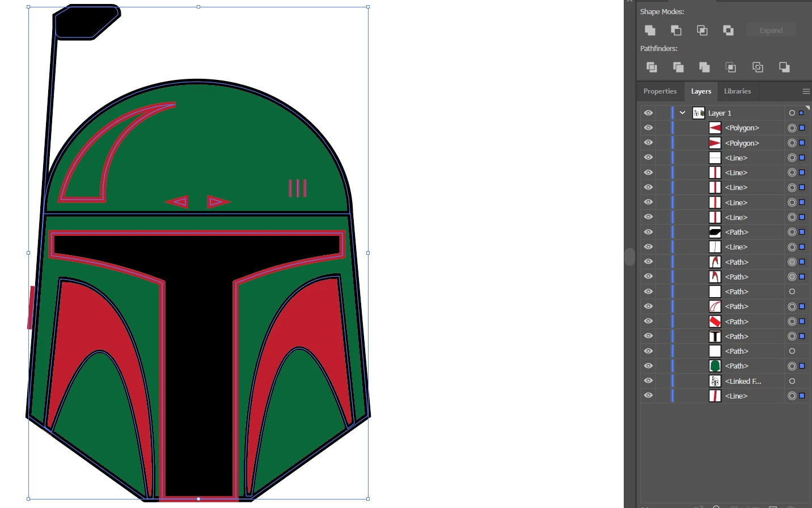
Task: Click target circle of Linked F... row
Action: [792, 381]
